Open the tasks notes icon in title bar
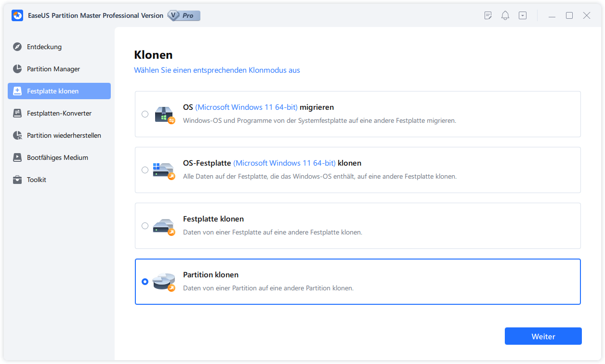 click(488, 15)
